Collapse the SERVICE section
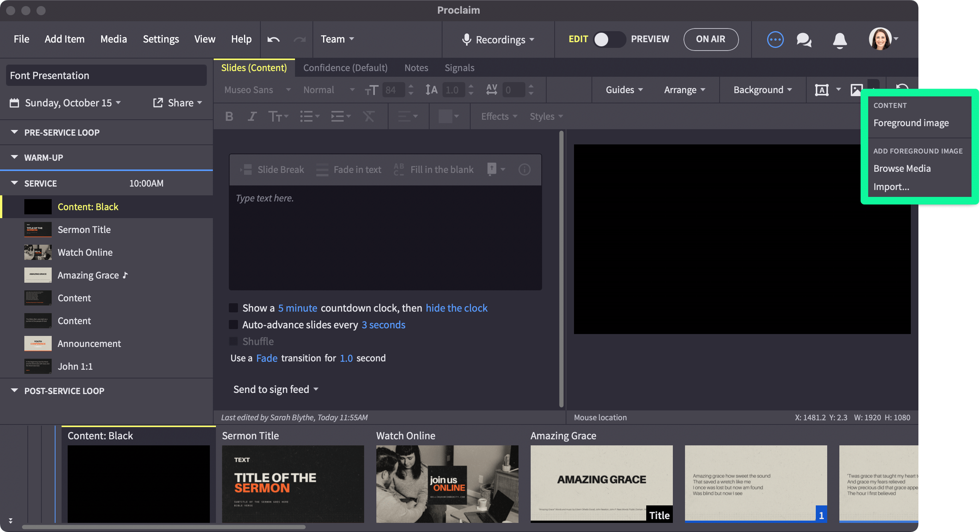 (x=14, y=183)
